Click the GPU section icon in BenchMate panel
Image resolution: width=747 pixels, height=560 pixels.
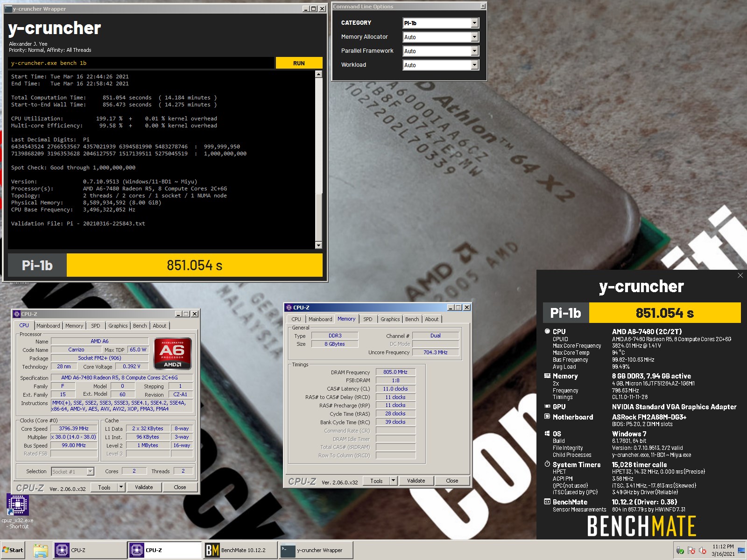[547, 406]
